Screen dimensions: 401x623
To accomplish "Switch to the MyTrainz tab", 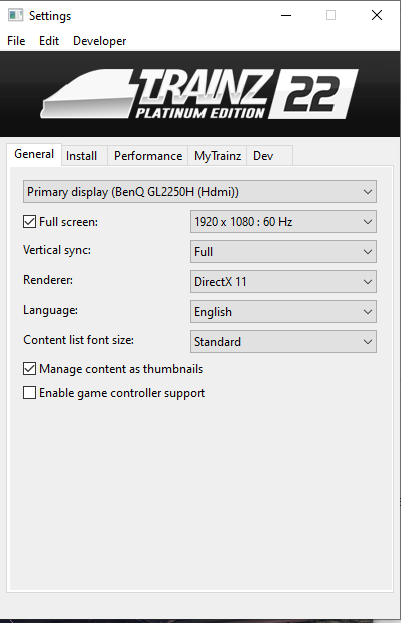I will [x=217, y=156].
